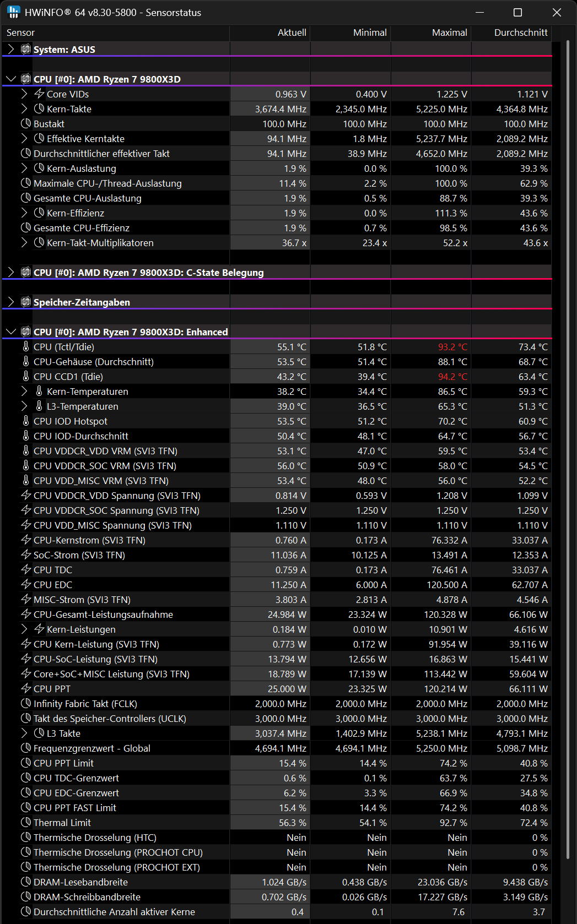Image resolution: width=577 pixels, height=924 pixels.
Task: Click the HWiNFO app icon in title bar
Action: click(14, 12)
